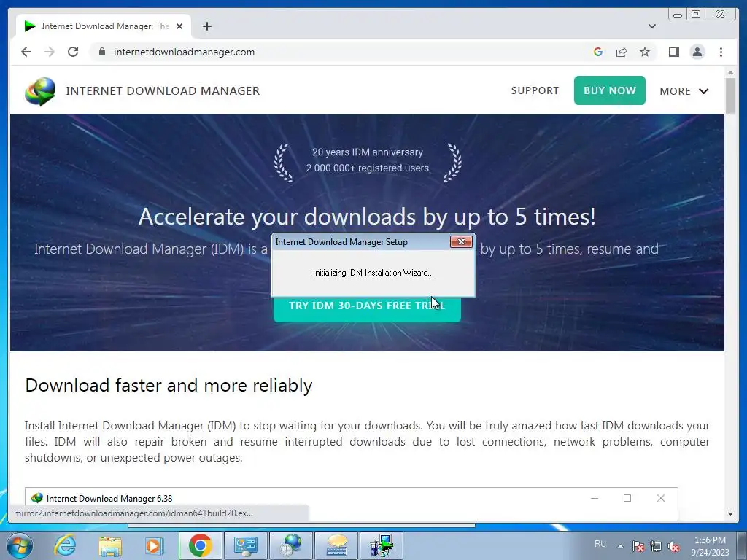Open the Chrome profile avatar

point(697,52)
